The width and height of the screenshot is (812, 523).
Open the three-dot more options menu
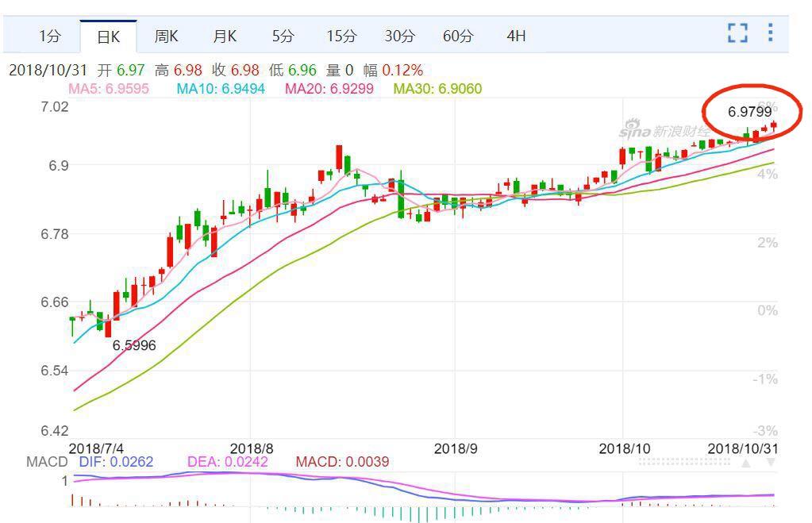point(771,33)
